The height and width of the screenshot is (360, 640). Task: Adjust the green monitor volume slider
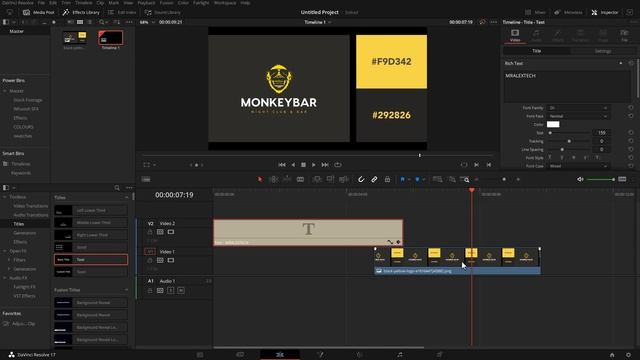click(600, 179)
